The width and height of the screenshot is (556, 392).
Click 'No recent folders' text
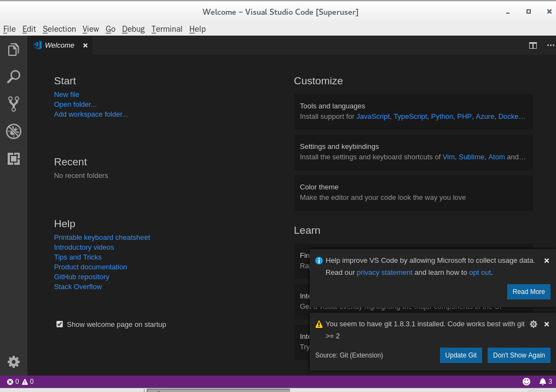pyautogui.click(x=81, y=176)
